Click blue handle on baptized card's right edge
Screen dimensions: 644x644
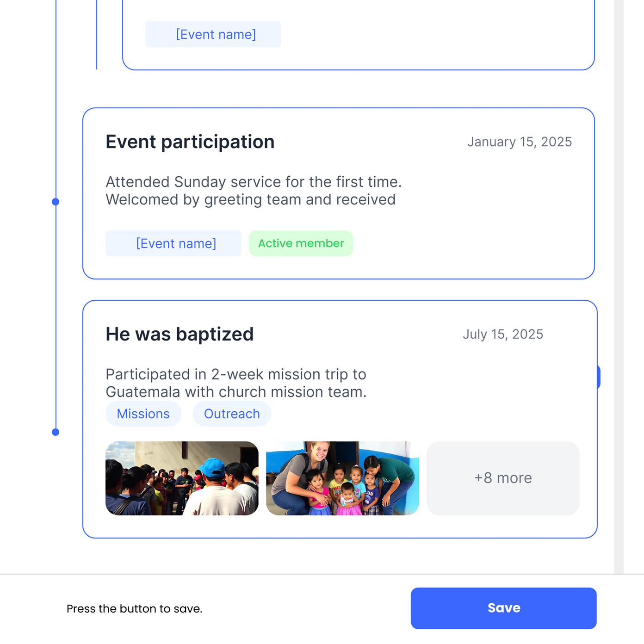coord(599,377)
